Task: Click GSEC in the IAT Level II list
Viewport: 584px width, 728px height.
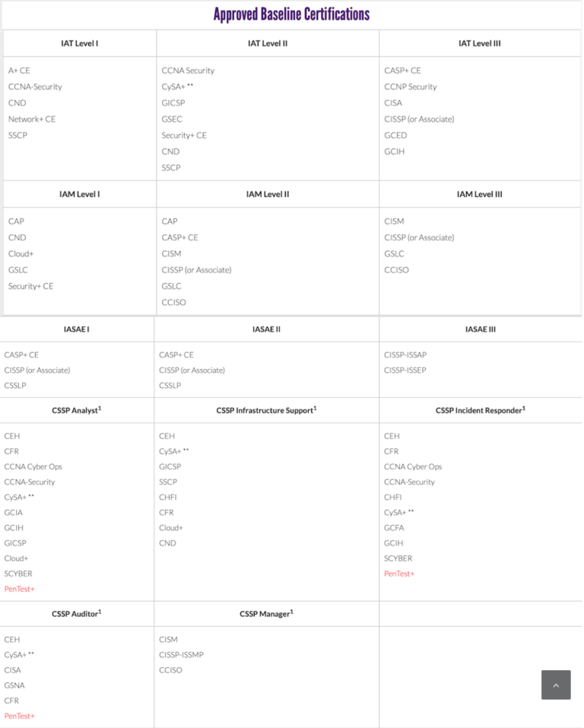Action: 172,119
